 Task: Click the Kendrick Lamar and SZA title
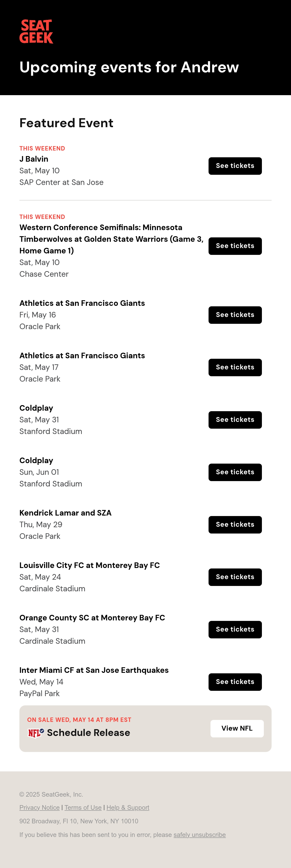click(65, 513)
